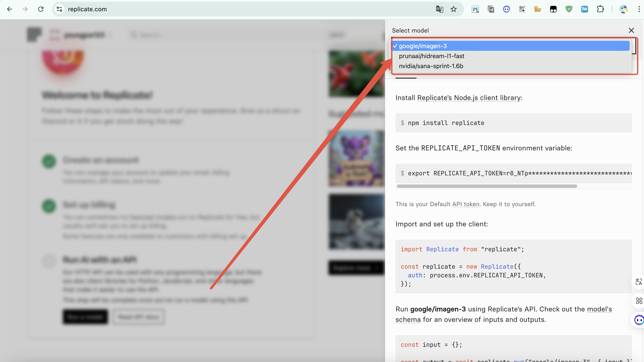Open the Google Translate page icon
Image resolution: width=644 pixels, height=362 pixels.
pos(440,9)
